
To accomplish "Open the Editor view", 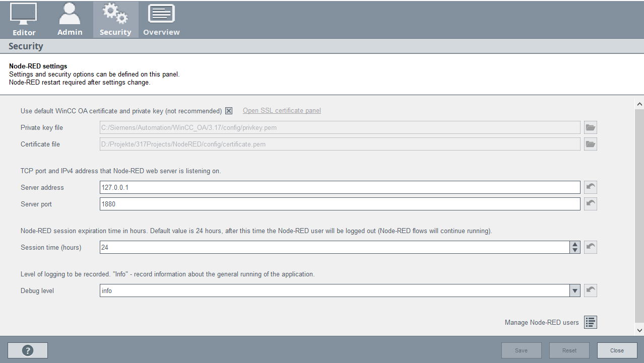I will coord(24,20).
